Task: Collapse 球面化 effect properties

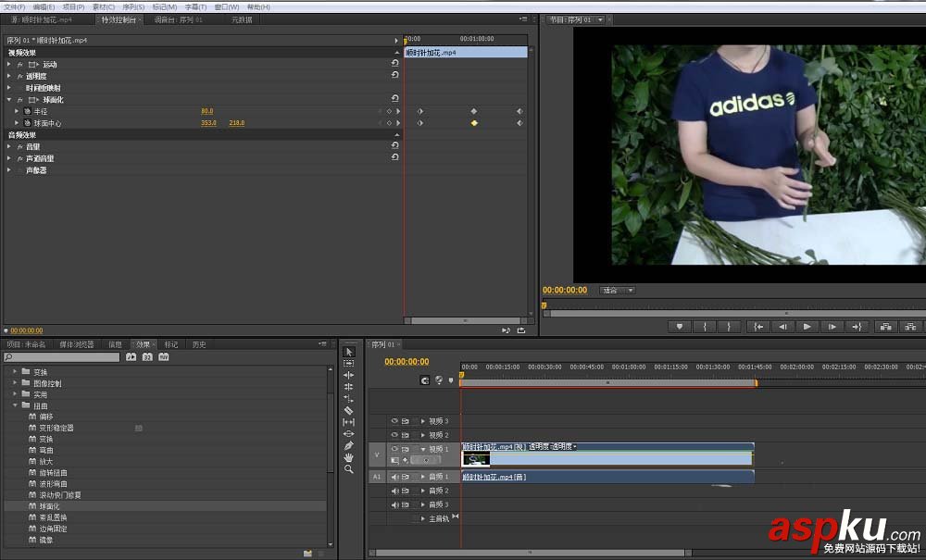Action: click(9, 99)
